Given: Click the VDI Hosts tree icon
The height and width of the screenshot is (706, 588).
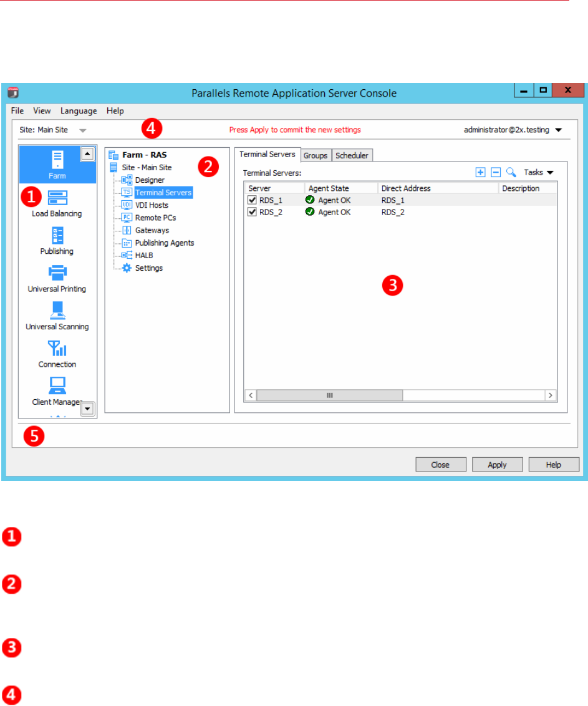Looking at the screenshot, I should click(127, 205).
